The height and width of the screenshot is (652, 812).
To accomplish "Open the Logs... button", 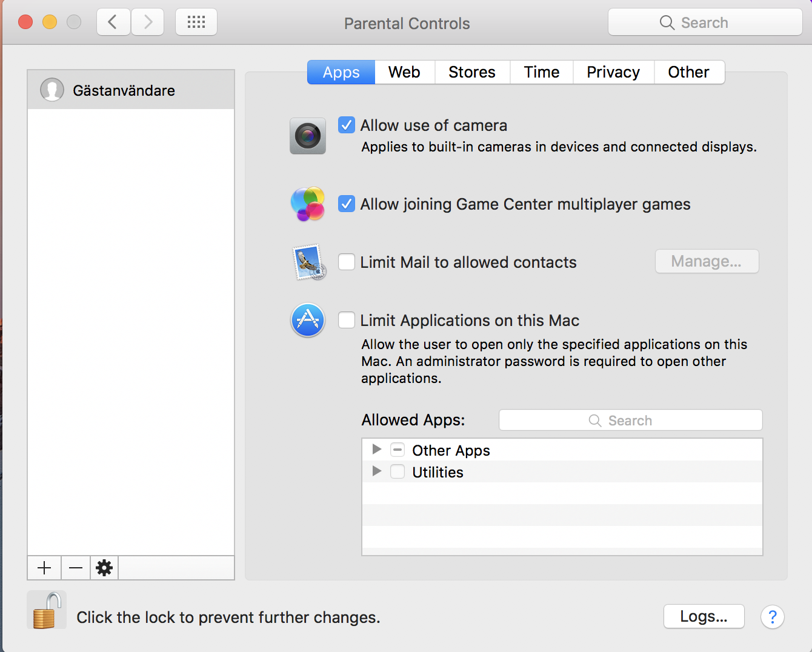I will tap(704, 616).
